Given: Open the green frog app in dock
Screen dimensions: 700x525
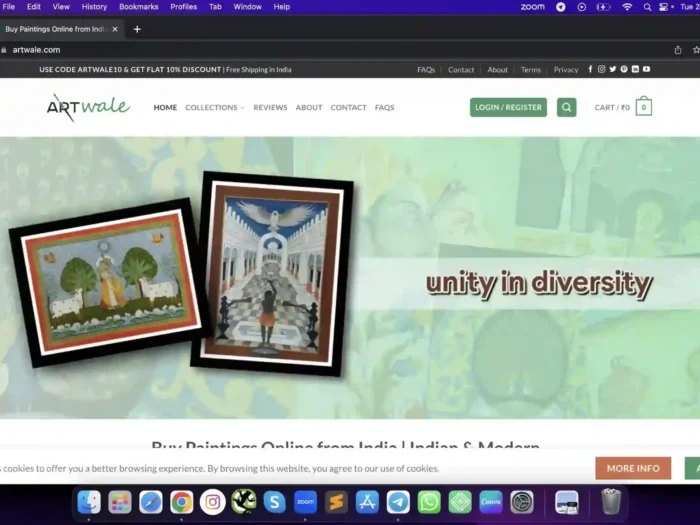Looking at the screenshot, I should 243,501.
